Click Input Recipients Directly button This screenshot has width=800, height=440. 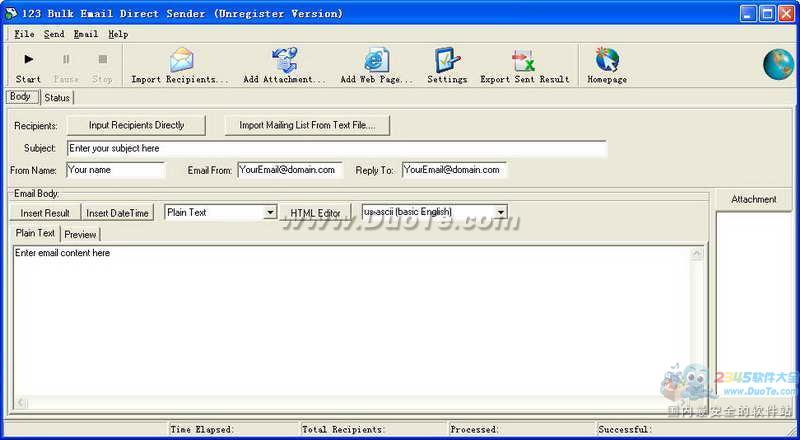pyautogui.click(x=136, y=125)
